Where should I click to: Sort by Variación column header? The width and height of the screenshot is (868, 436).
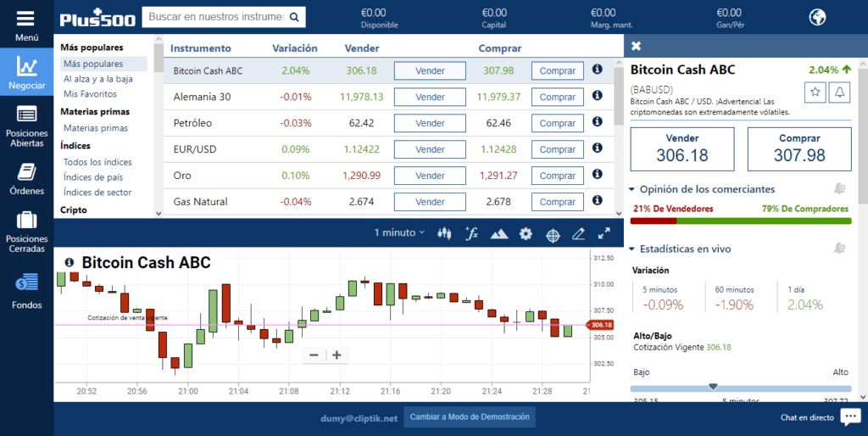[x=294, y=48]
